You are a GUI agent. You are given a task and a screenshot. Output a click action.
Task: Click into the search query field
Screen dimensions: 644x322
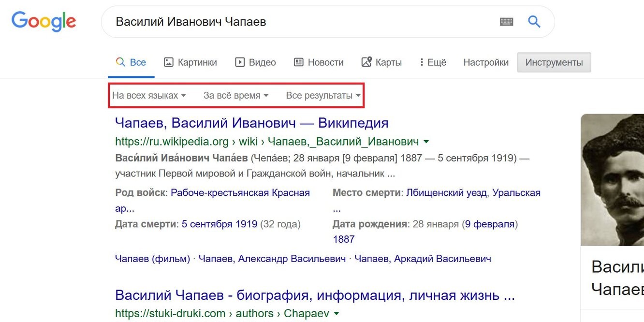coord(300,22)
